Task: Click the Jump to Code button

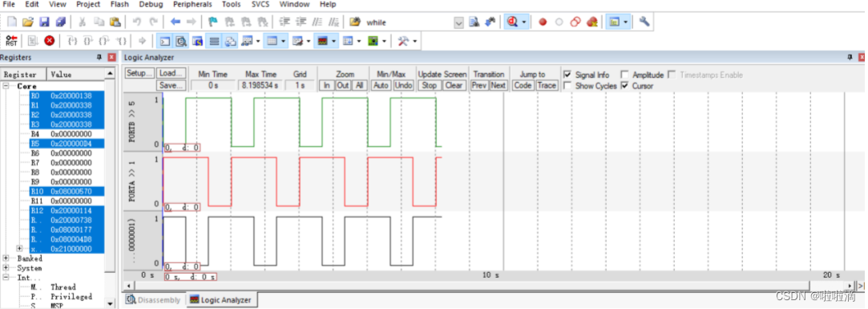Action: click(523, 85)
